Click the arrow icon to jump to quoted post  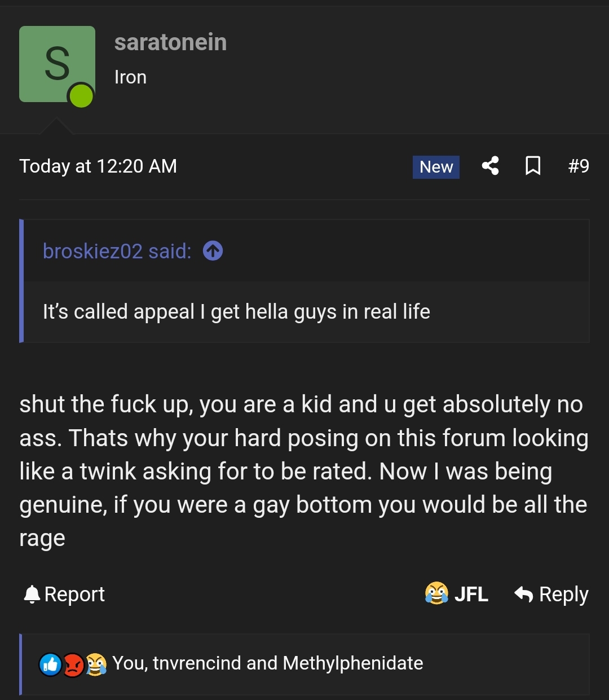(x=213, y=250)
